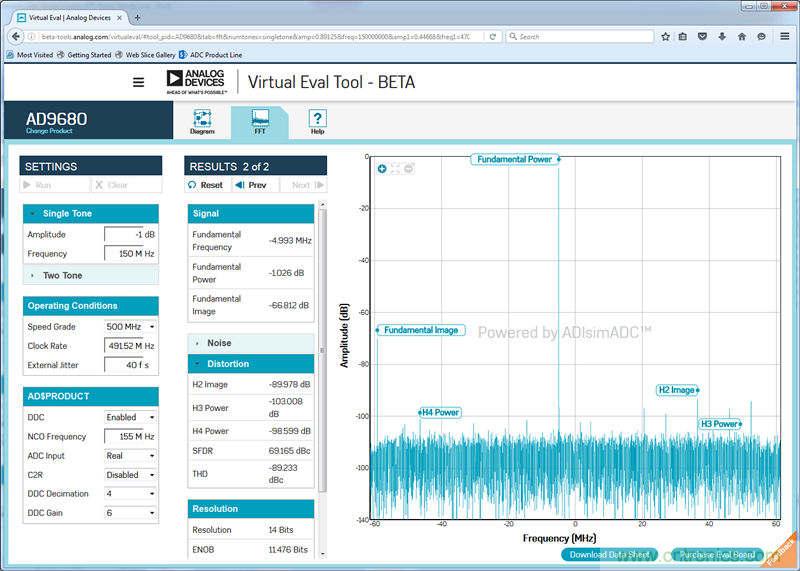
Task: Open the ADC Product Line bookmark
Action: tap(217, 55)
